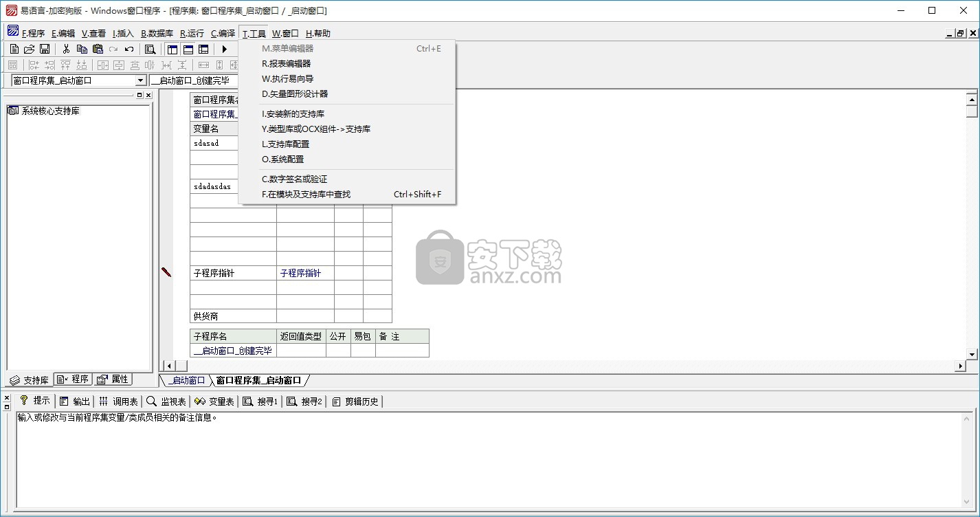Image resolution: width=980 pixels, height=517 pixels.
Task: Switch to the _启动窗口 document tab
Action: (x=186, y=380)
